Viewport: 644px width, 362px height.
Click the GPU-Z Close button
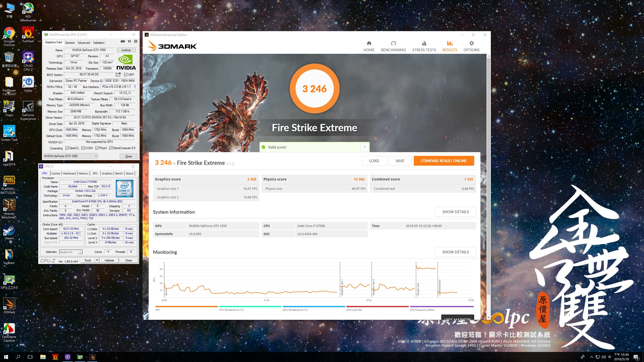pyautogui.click(x=129, y=156)
